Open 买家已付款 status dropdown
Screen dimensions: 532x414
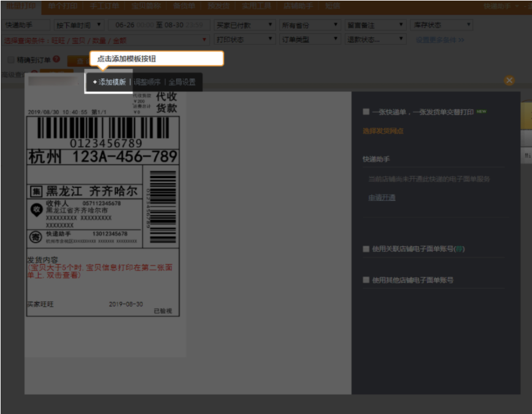coord(244,25)
